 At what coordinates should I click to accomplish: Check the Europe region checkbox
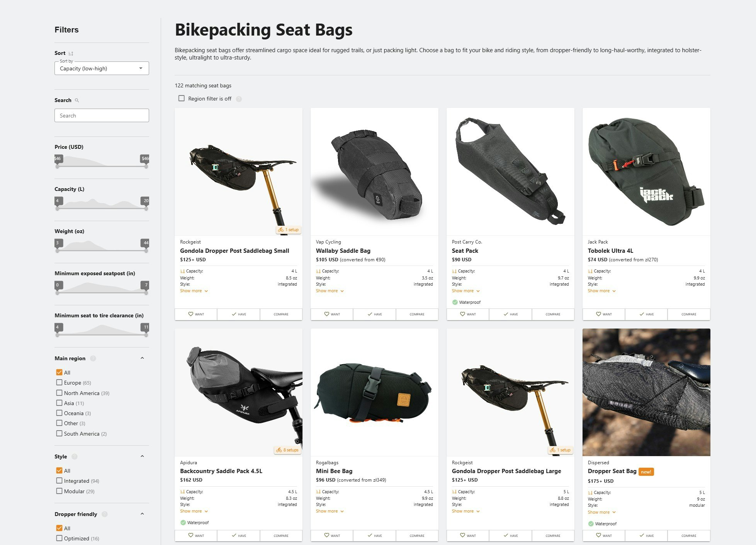(59, 382)
